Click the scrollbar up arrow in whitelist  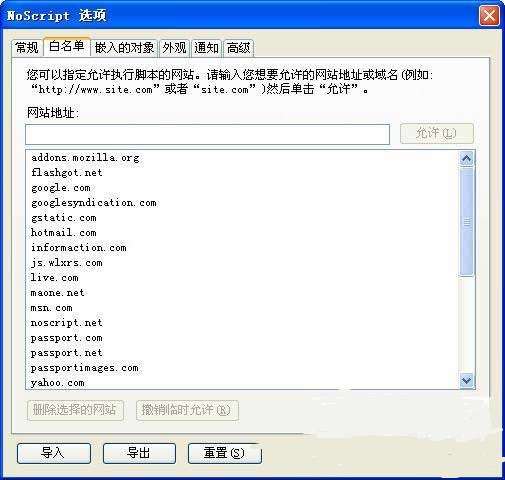466,159
